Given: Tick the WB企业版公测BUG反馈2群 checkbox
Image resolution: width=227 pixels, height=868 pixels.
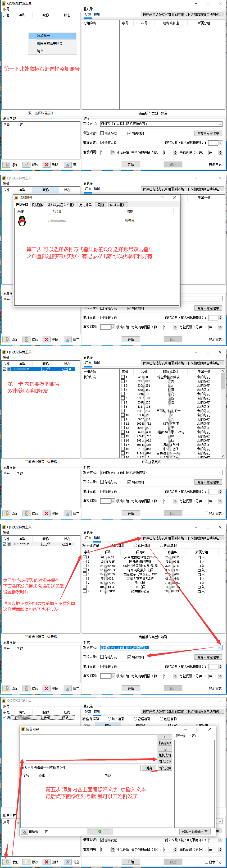Looking at the screenshot, I should (x=85, y=566).
